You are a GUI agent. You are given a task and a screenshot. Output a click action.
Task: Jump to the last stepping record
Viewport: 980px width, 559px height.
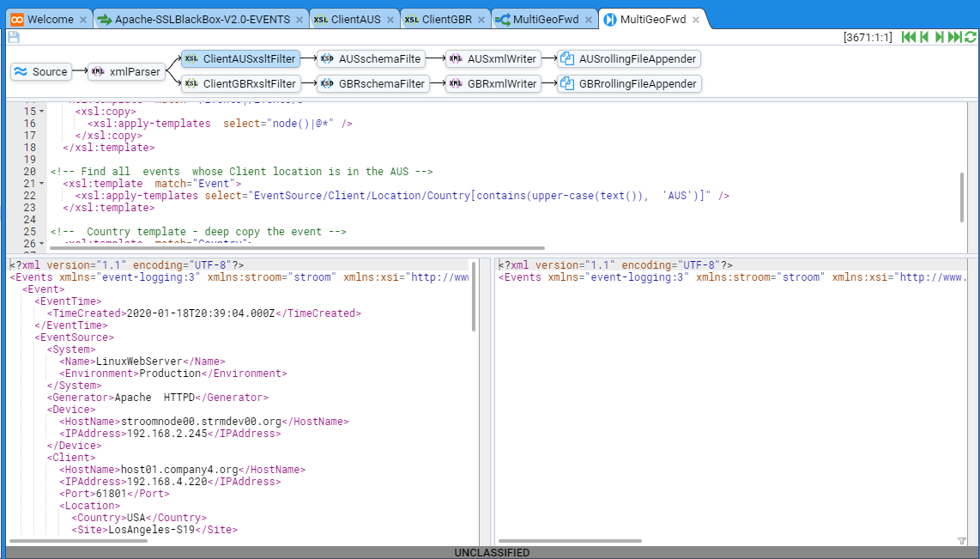pyautogui.click(x=954, y=37)
